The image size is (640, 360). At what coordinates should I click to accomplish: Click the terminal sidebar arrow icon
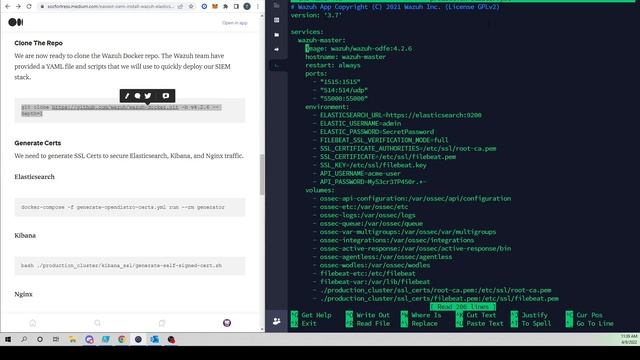point(277,49)
